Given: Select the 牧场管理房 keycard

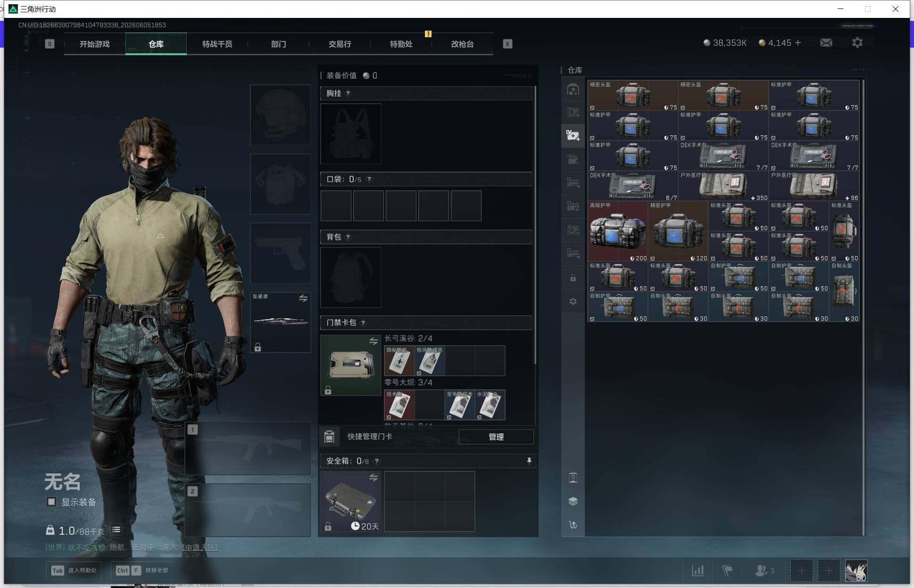Looking at the screenshot, I should [430, 361].
